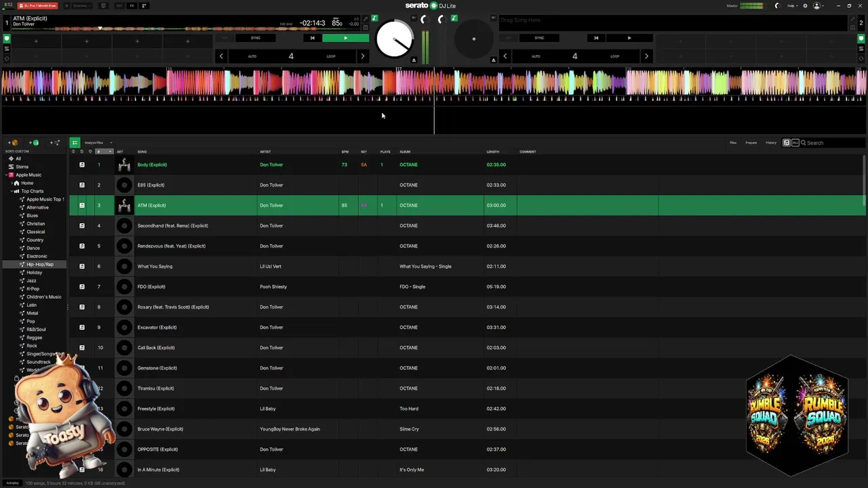
Task: Jump to previous track start on left deck
Action: tap(312, 38)
